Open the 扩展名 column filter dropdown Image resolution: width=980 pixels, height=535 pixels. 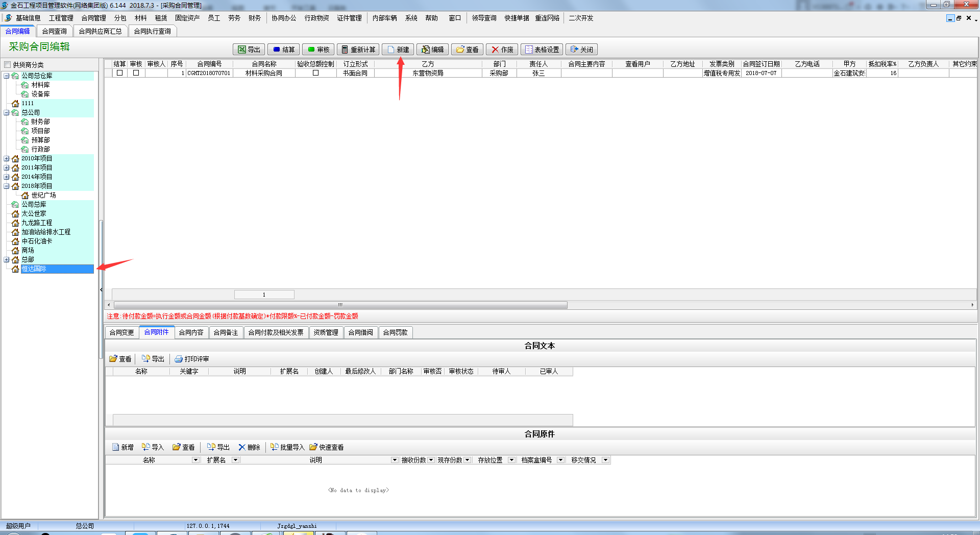pyautogui.click(x=235, y=460)
